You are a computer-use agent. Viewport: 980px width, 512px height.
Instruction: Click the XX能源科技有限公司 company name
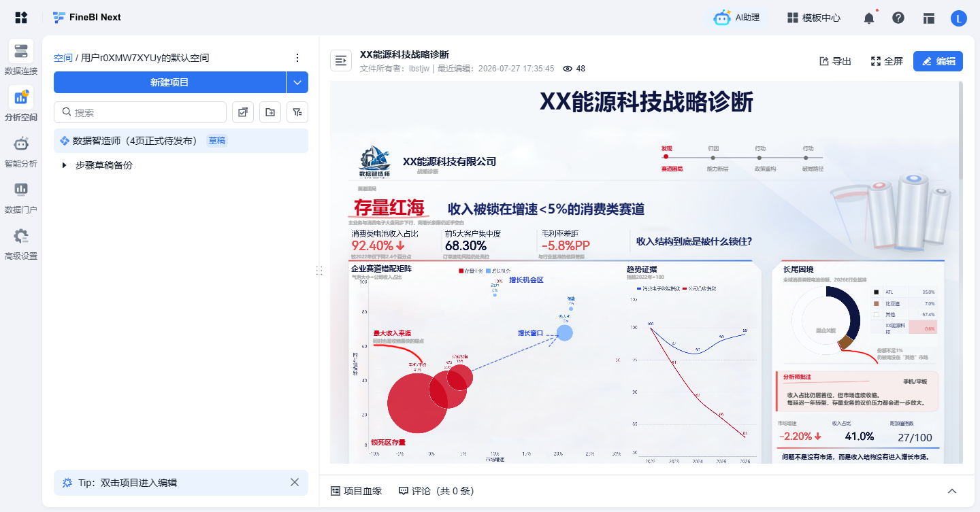[x=449, y=162]
